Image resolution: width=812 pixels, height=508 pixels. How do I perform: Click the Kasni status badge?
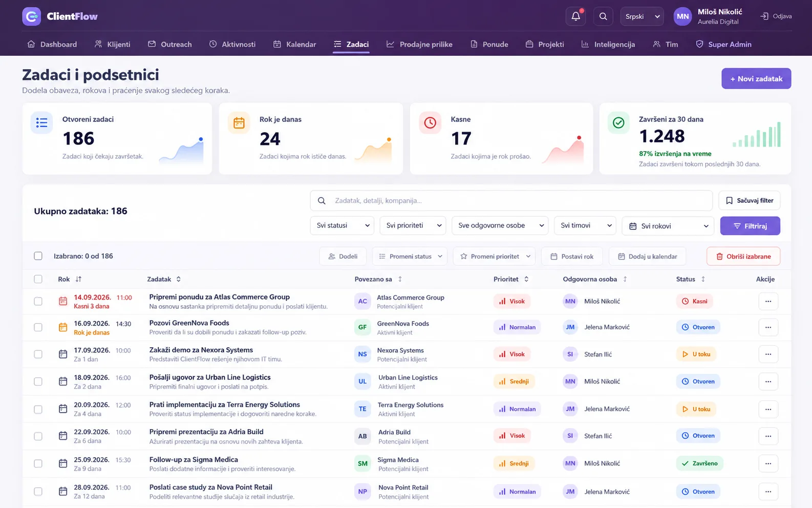(x=695, y=301)
